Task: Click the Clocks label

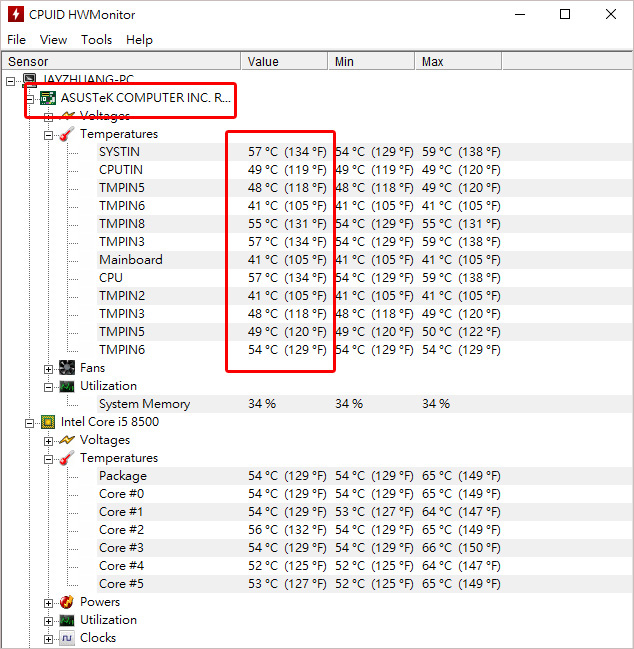Action: tap(98, 638)
